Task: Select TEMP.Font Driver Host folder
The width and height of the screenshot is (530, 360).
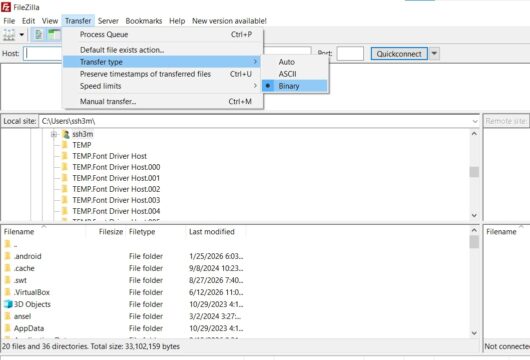Action: (109, 156)
